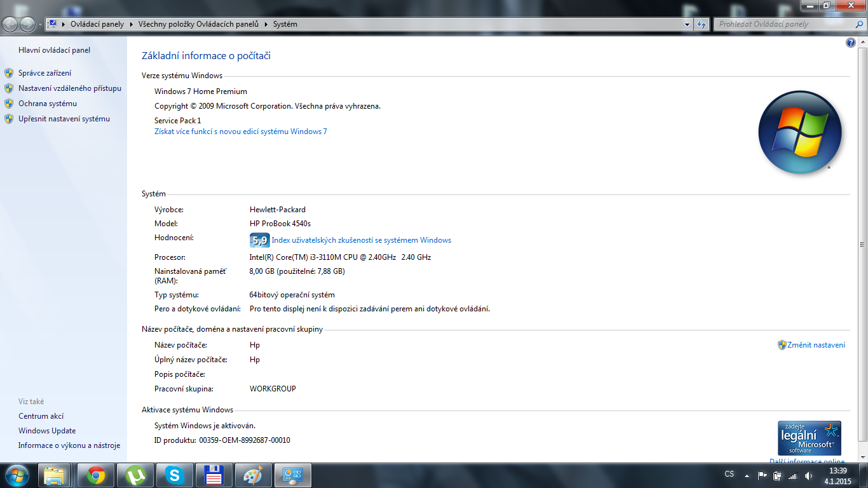The height and width of the screenshot is (488, 868).
Task: Click the control panel icon in address bar
Action: (x=53, y=24)
